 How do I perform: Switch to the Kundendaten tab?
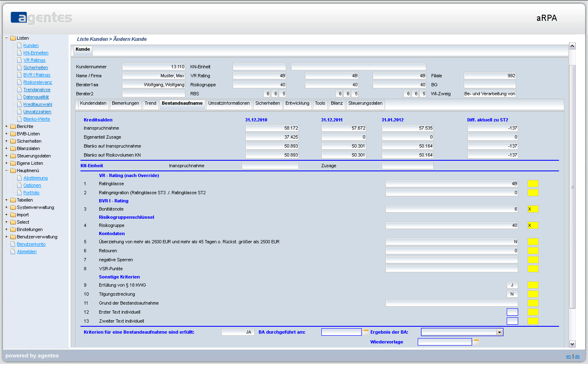(93, 104)
